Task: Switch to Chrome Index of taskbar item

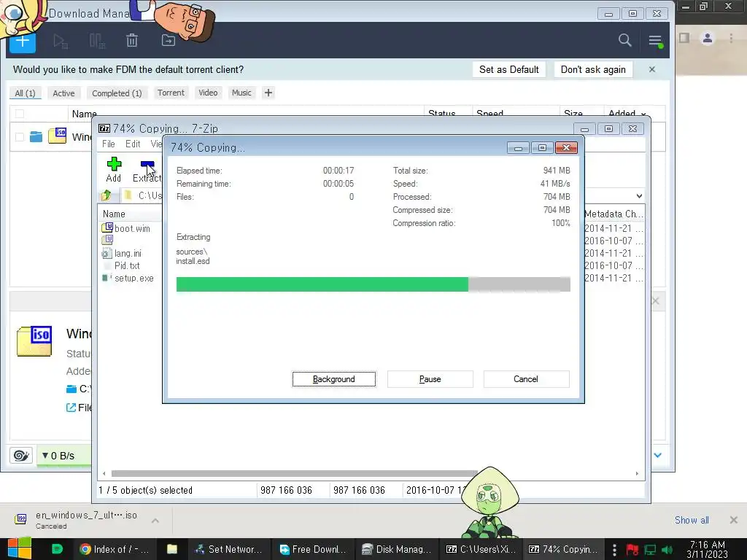Action: coord(115,550)
